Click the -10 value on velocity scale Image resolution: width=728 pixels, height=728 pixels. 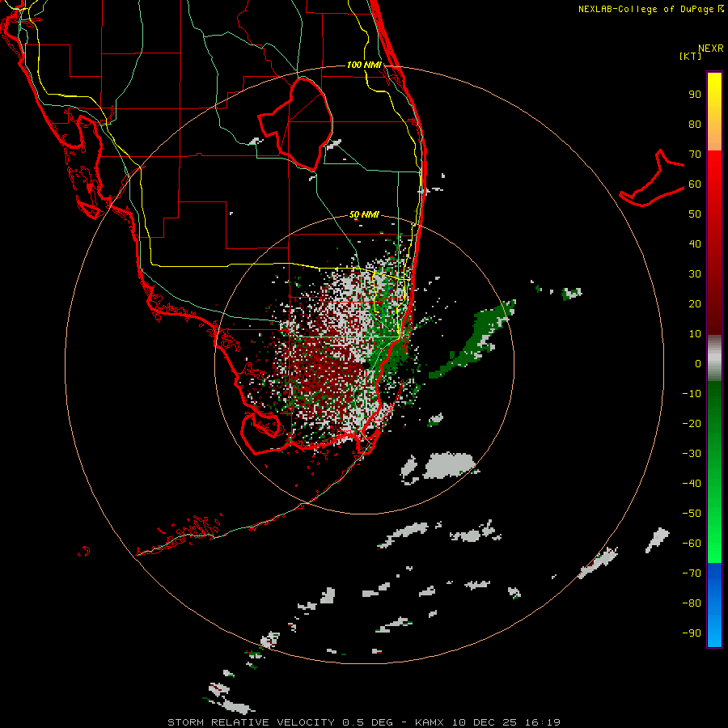[x=692, y=394]
